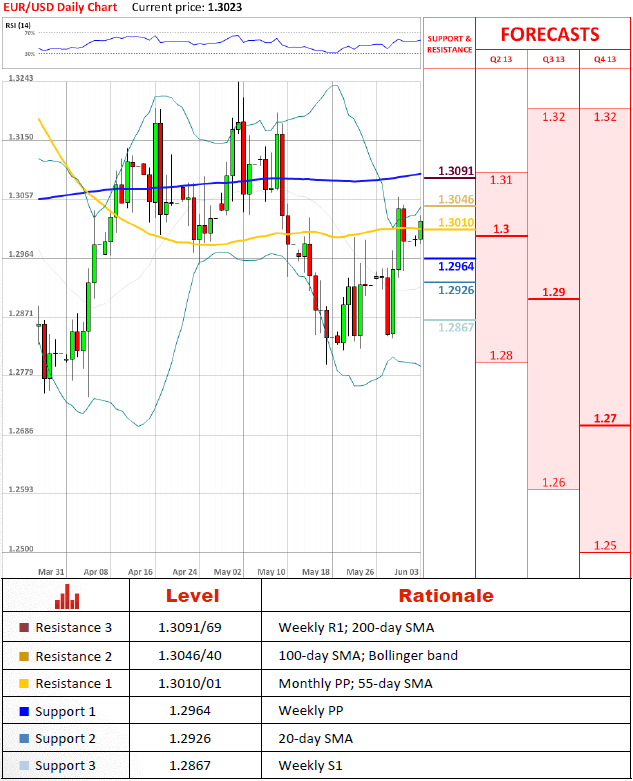
Task: Click the Q4 13 upper forecast 1.32
Action: tap(605, 117)
